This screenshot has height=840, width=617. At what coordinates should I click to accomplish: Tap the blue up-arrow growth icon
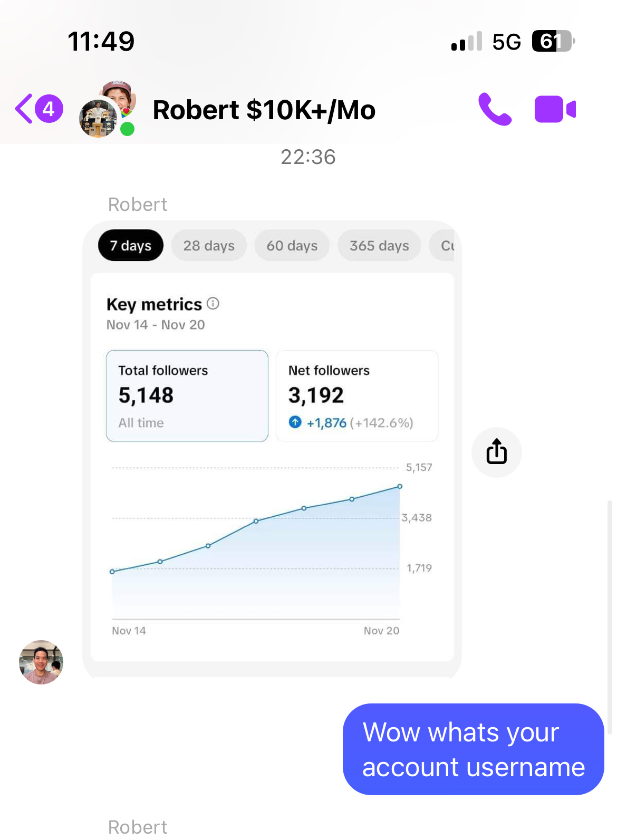coord(295,422)
